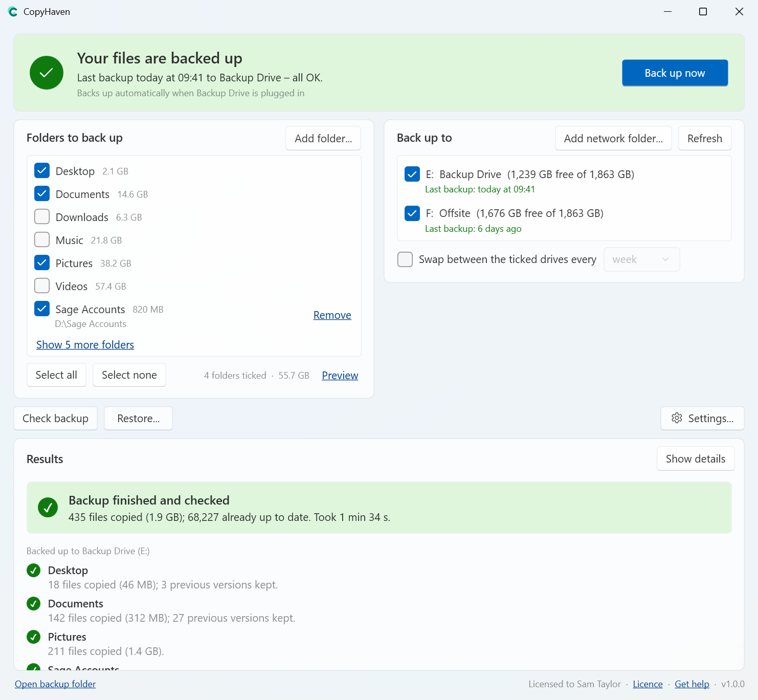Untick the E: Backup Drive checkbox
Viewport: 758px width, 700px height.
tap(412, 174)
